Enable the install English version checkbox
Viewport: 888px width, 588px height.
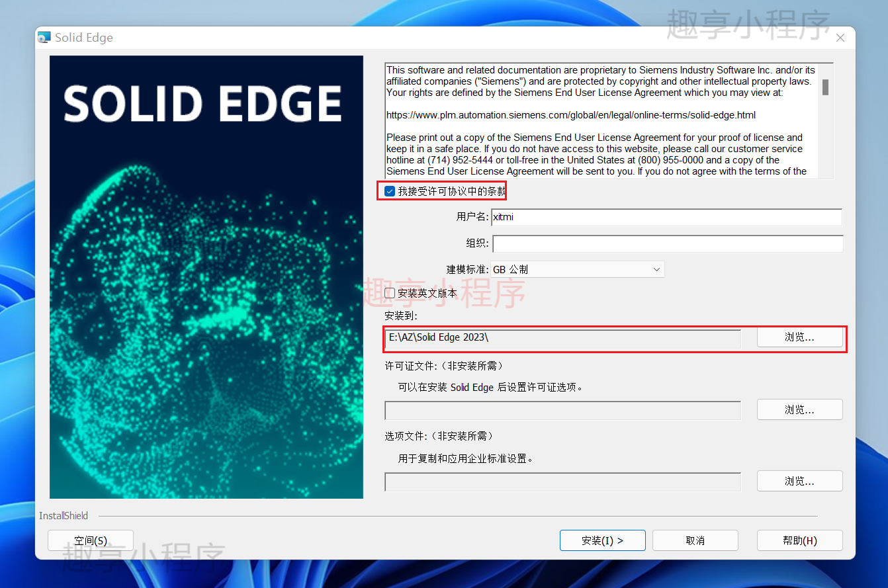pos(390,293)
